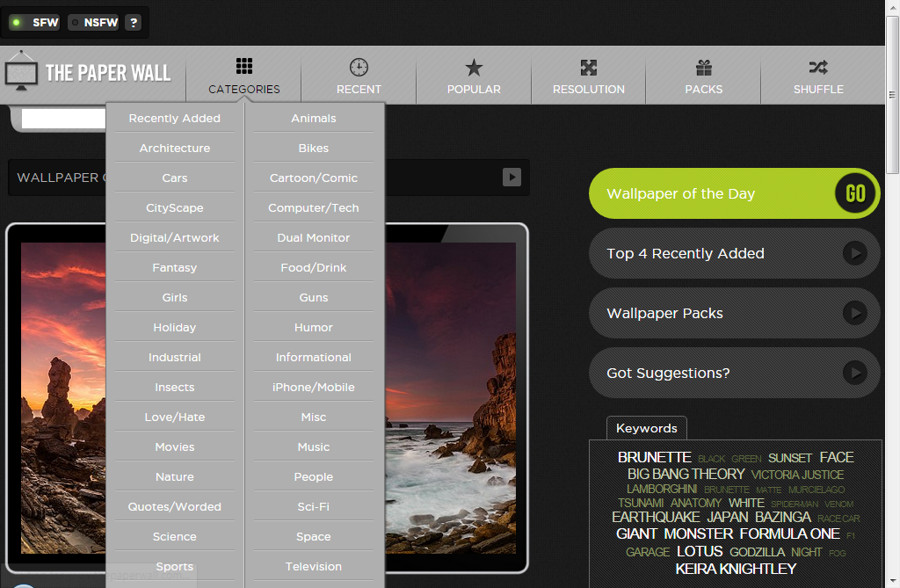Click the question mark help button
The width and height of the screenshot is (900, 588).
[133, 22]
